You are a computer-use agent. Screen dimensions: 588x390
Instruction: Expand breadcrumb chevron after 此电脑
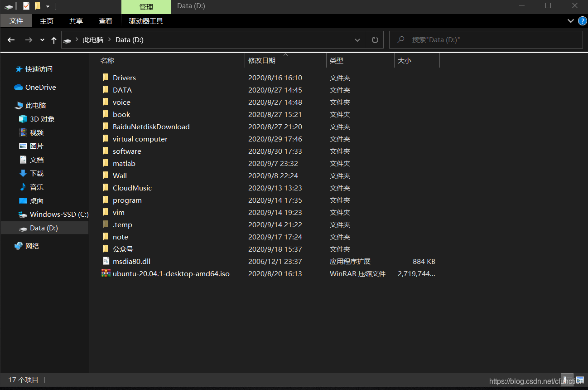109,40
